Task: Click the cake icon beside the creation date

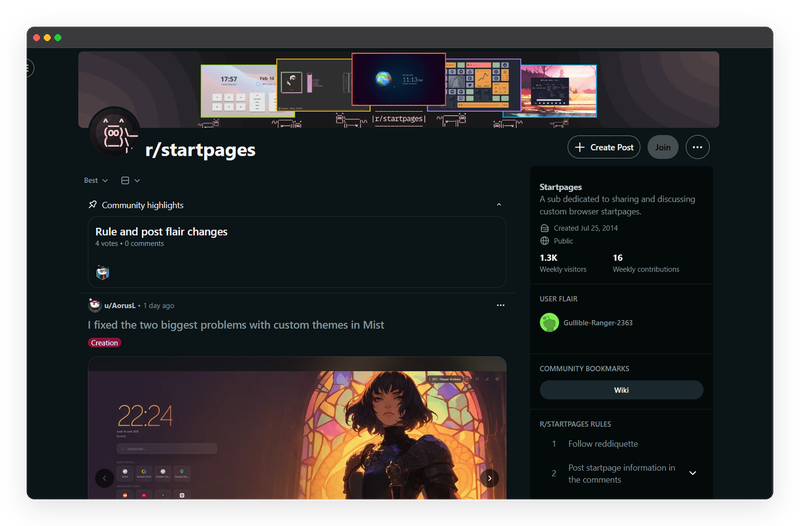Action: point(545,228)
